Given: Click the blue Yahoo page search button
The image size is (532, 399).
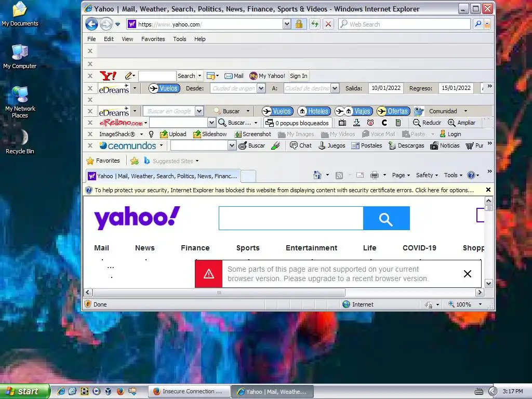Looking at the screenshot, I should (x=387, y=218).
